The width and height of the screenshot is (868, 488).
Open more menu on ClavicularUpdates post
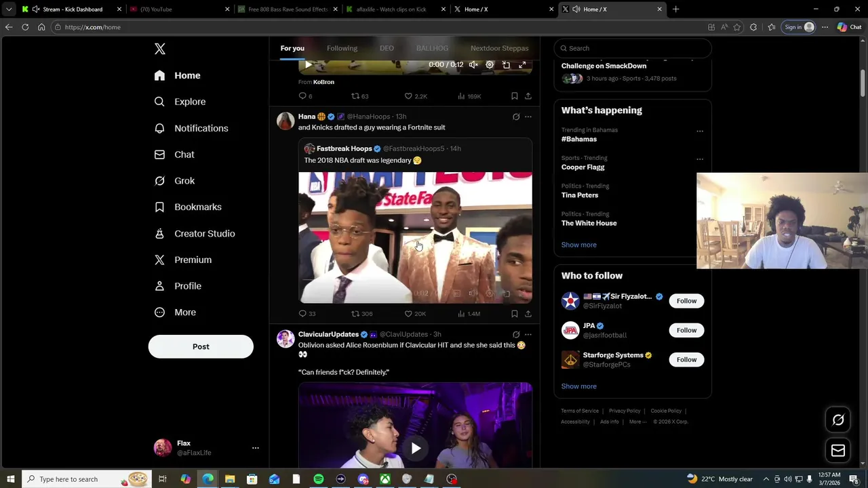(x=528, y=334)
